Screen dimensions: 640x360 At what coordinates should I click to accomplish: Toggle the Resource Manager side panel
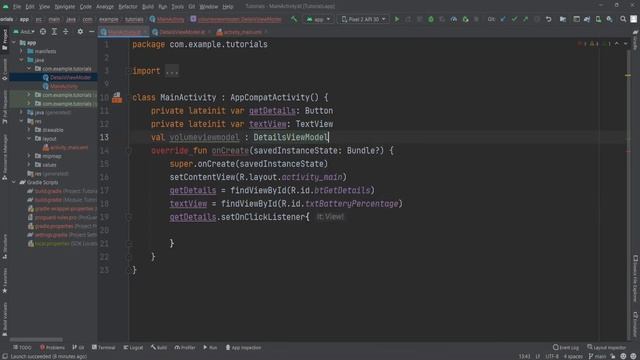(x=5, y=157)
